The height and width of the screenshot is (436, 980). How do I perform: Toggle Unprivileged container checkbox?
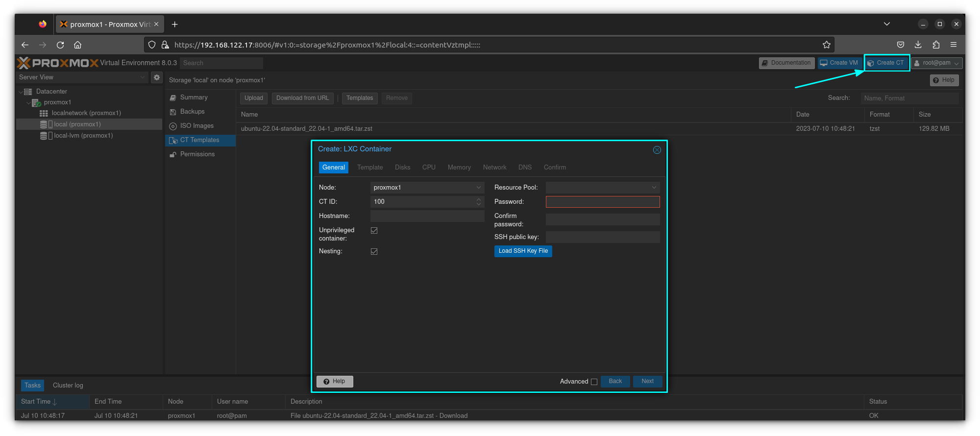374,230
